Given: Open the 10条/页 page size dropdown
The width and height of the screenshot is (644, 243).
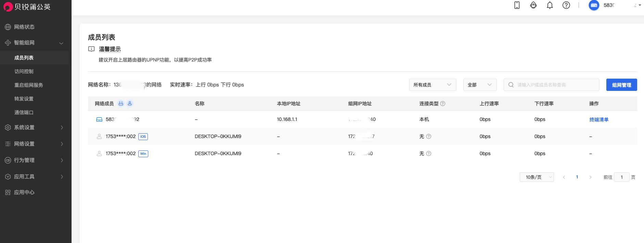Looking at the screenshot, I should (536, 177).
